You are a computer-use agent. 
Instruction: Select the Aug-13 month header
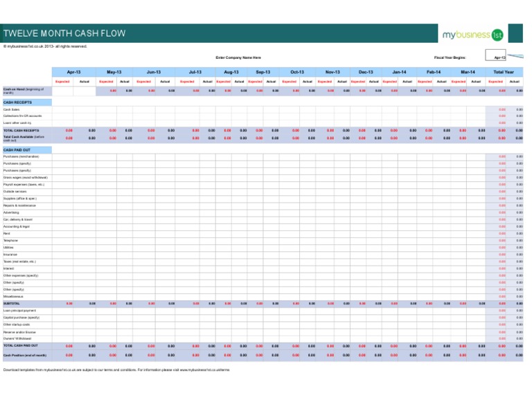pos(231,72)
